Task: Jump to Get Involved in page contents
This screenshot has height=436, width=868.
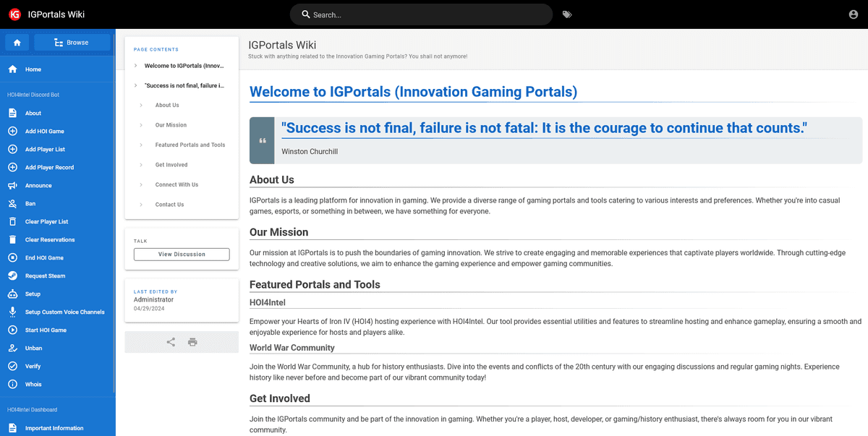Action: 171,165
